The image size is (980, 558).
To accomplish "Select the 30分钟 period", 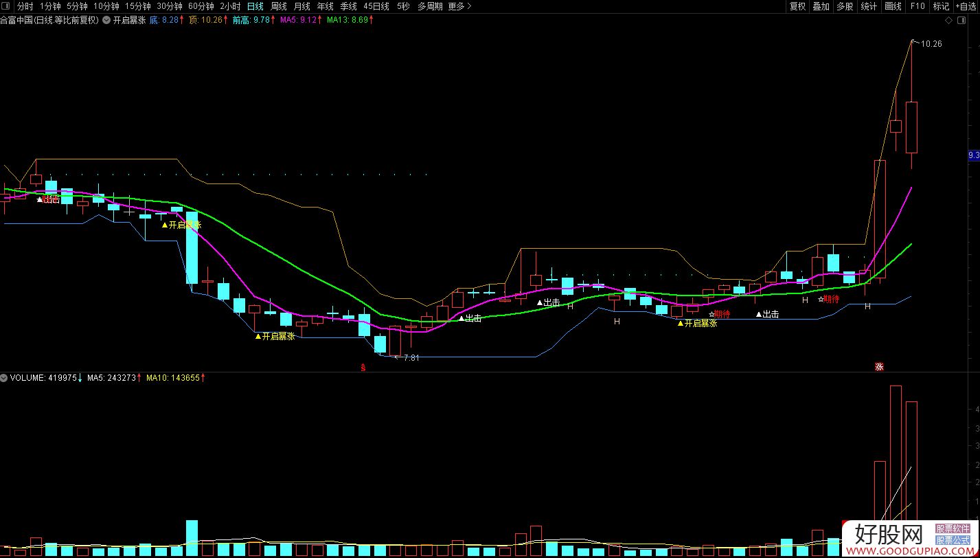I will click(x=169, y=6).
